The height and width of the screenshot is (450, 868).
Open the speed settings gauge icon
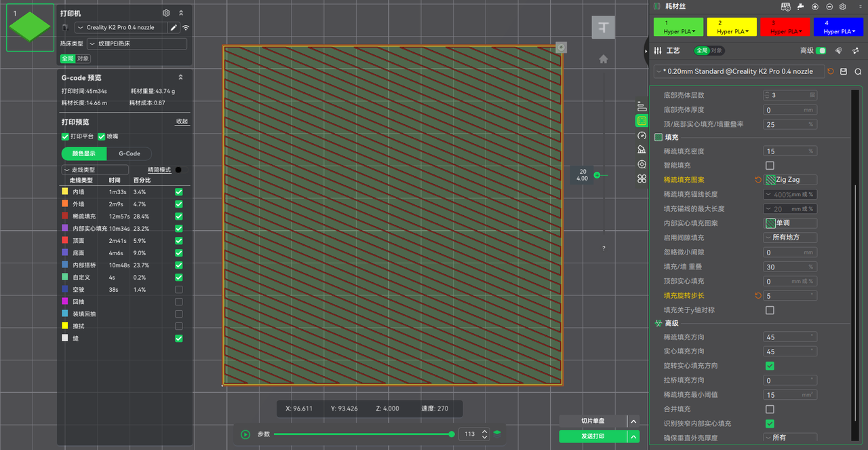coord(642,135)
